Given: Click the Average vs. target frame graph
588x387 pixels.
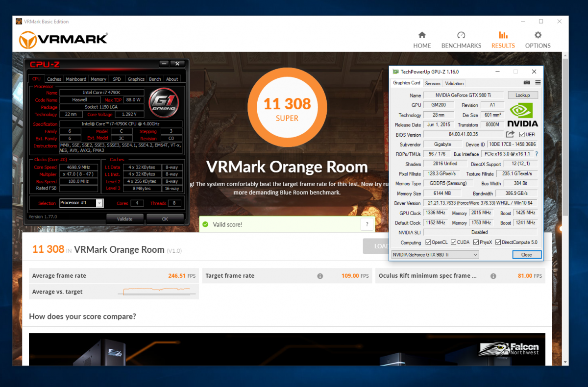Looking at the screenshot, I should [x=158, y=291].
